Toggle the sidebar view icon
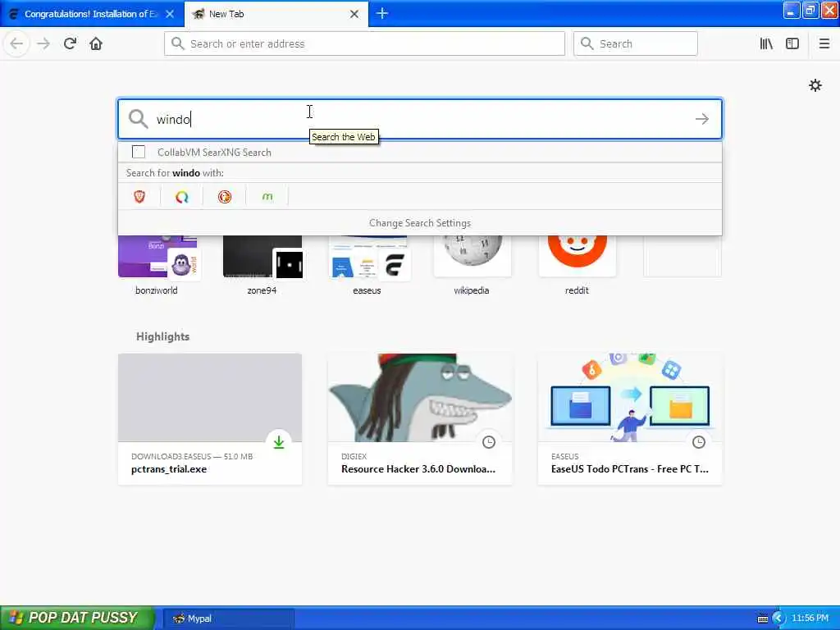This screenshot has width=840, height=630. pyautogui.click(x=792, y=44)
